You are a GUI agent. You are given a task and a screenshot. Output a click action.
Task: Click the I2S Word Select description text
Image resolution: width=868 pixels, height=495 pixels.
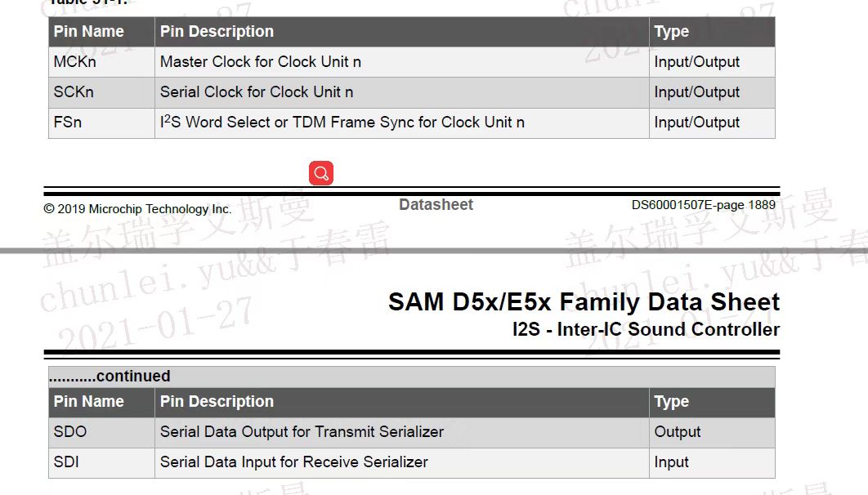pyautogui.click(x=342, y=123)
